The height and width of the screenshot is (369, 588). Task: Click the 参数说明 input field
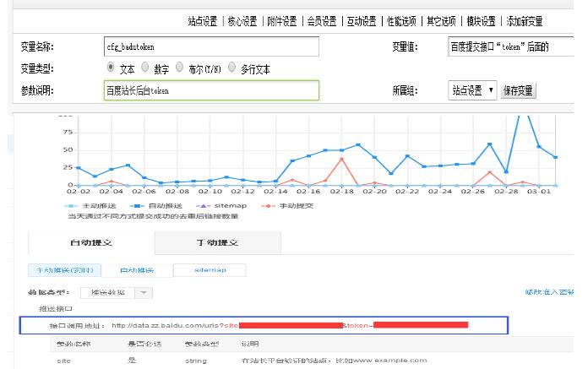point(211,90)
